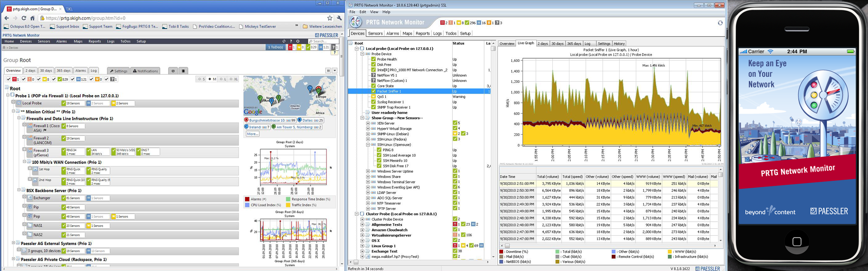Screen dimensions: 868x271
Task: Open the Maps menu in web navigation bar
Action: click(78, 41)
